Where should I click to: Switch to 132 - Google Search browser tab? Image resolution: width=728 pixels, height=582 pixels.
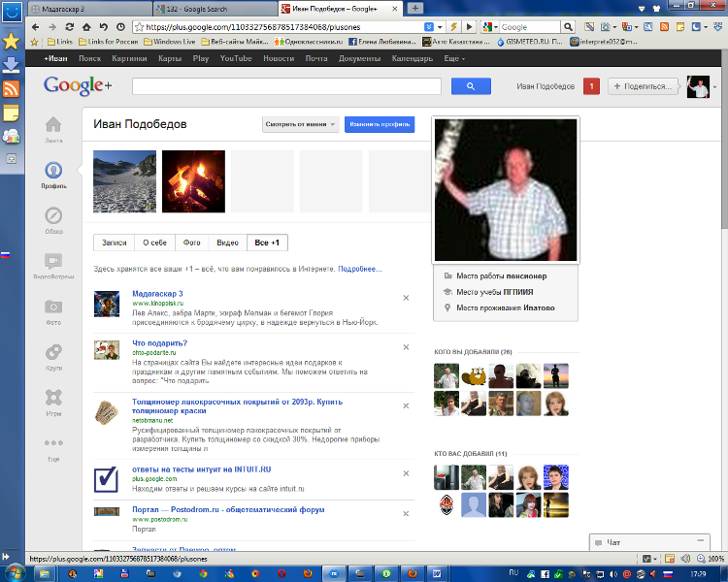(215, 9)
